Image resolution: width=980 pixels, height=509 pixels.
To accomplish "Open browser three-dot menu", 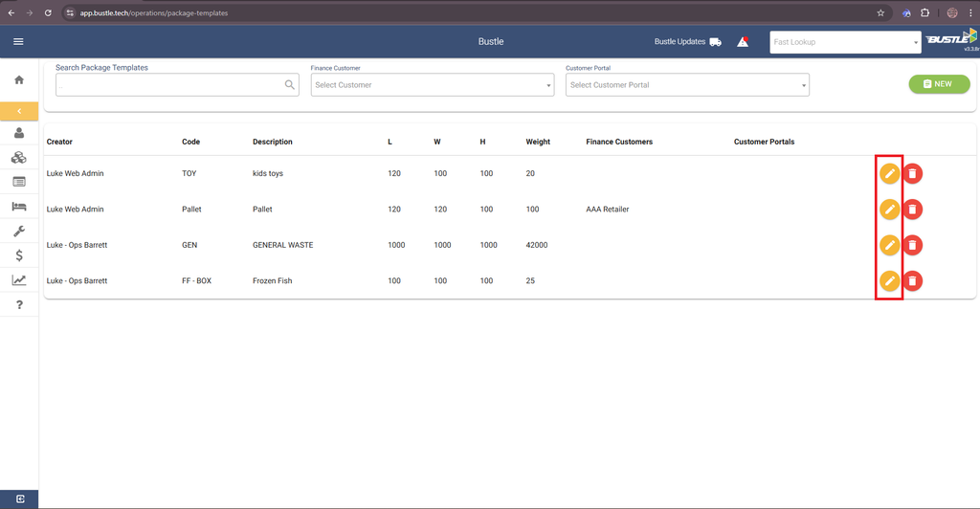I will (970, 12).
